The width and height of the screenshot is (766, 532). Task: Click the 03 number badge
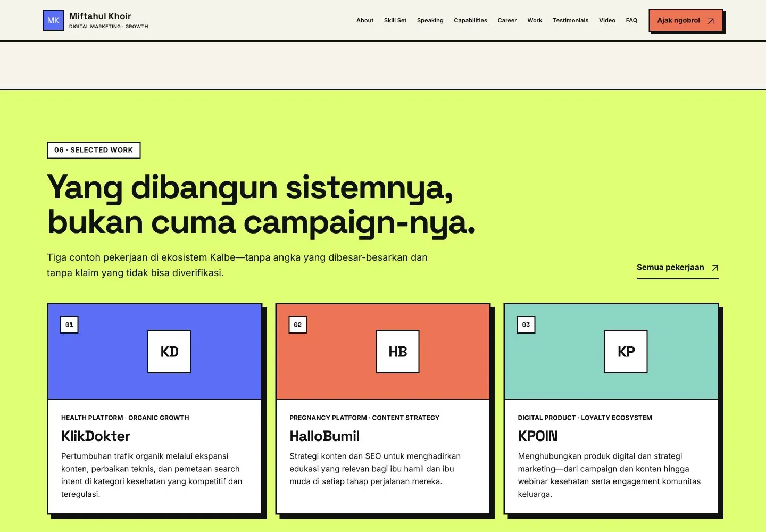point(526,325)
